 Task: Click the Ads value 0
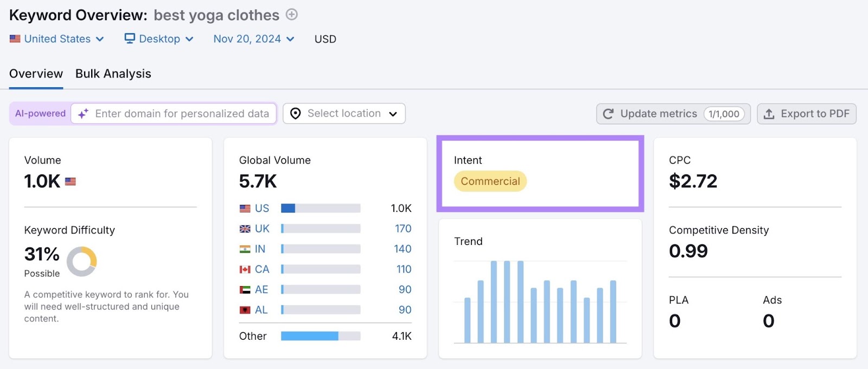click(769, 321)
